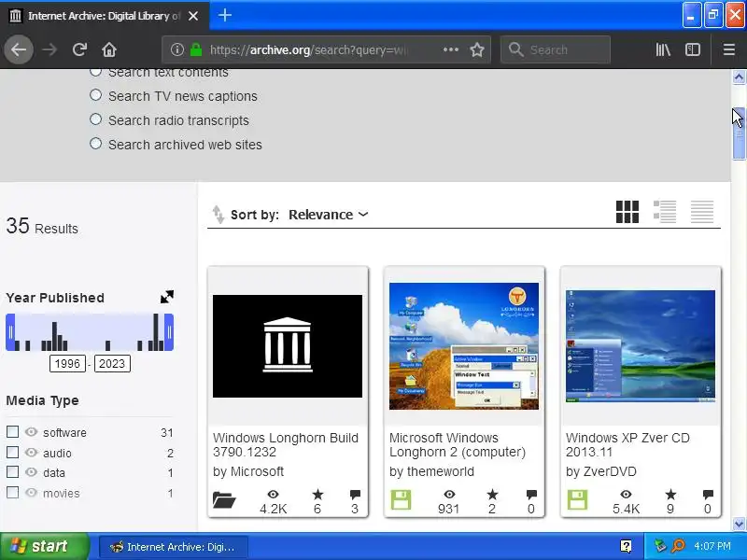Click the forward navigation arrow

(x=49, y=49)
